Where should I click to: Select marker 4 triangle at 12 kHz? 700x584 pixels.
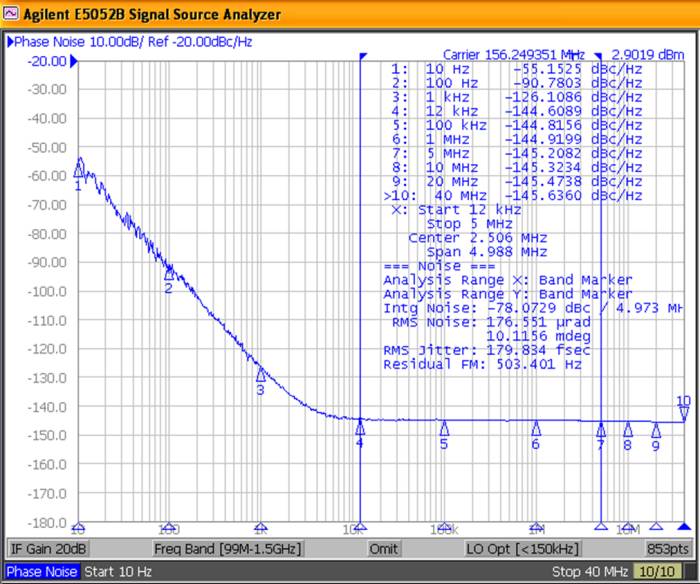coord(360,428)
